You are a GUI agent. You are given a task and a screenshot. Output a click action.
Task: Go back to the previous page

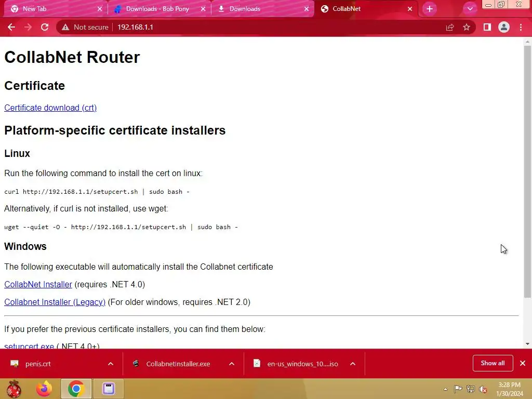click(x=11, y=27)
